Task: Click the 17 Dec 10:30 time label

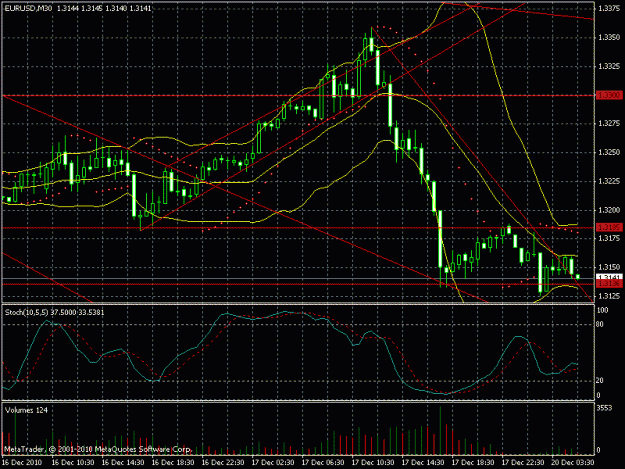Action: [x=373, y=463]
